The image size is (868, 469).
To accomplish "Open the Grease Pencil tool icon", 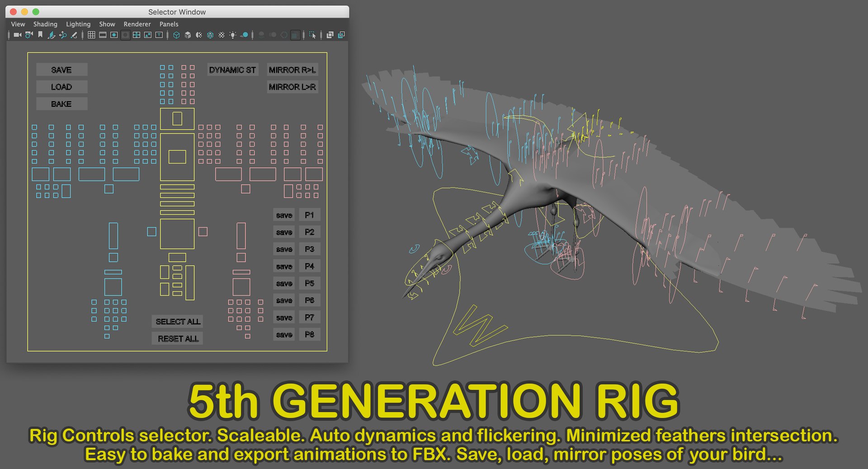I will click(74, 35).
